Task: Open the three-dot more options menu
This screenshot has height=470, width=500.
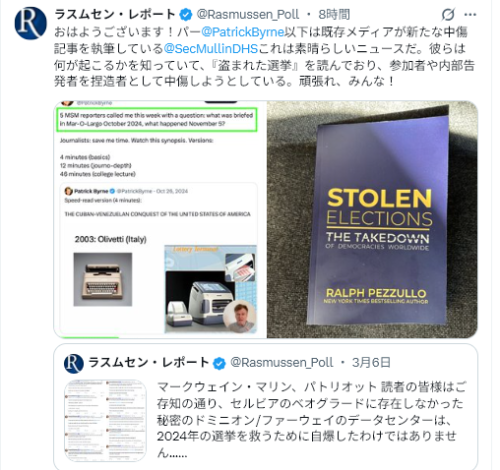Action: point(470,15)
